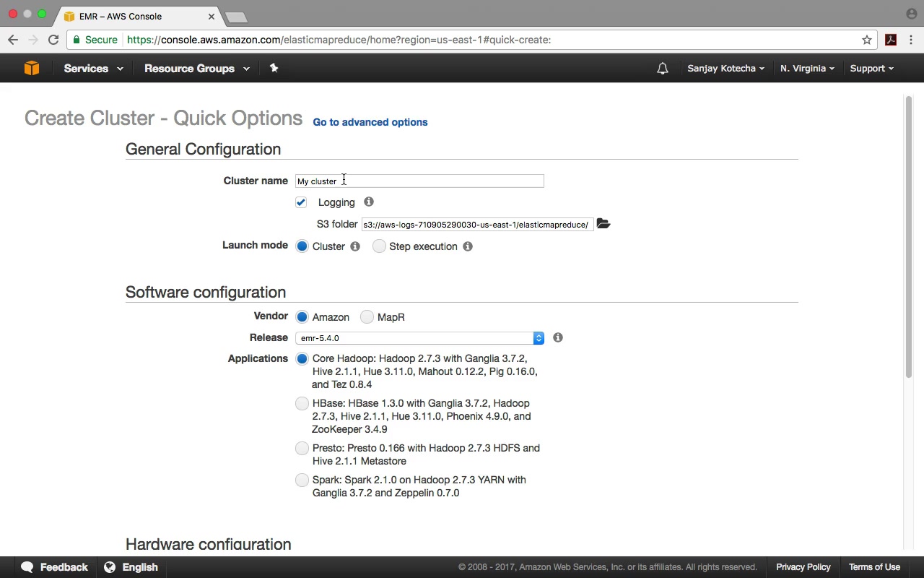
Task: Click the Release info icon
Action: tap(558, 337)
